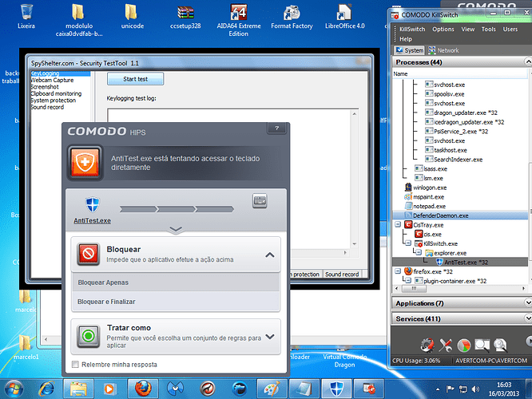Click the help question mark button in HIPS alert
This screenshot has height=399, width=532.
[x=277, y=128]
